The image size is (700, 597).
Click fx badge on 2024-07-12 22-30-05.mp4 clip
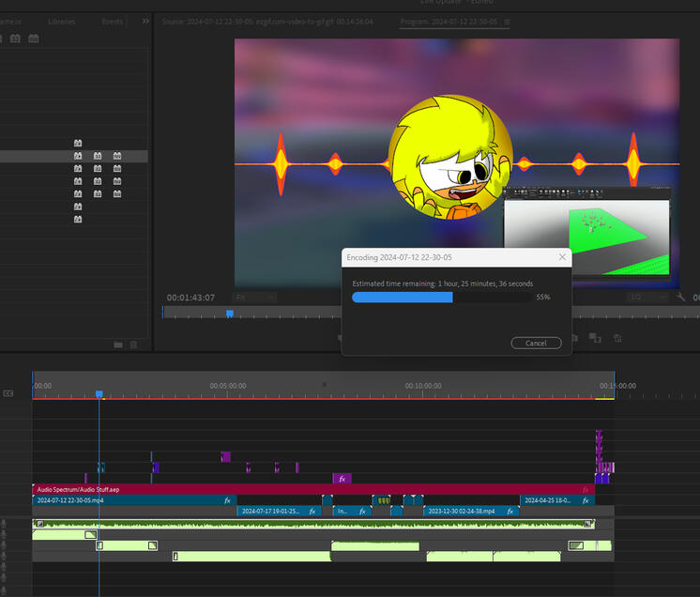point(227,500)
